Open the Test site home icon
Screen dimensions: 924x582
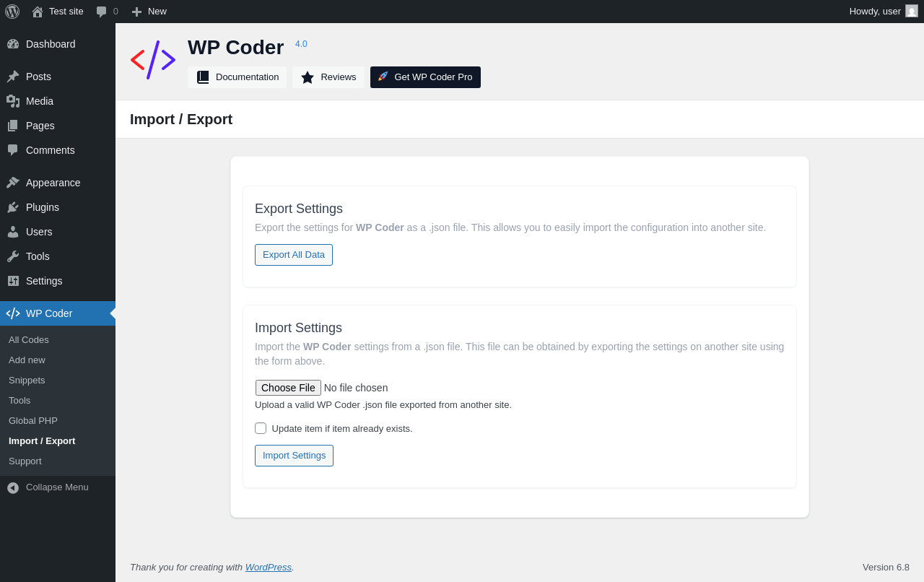(x=38, y=12)
